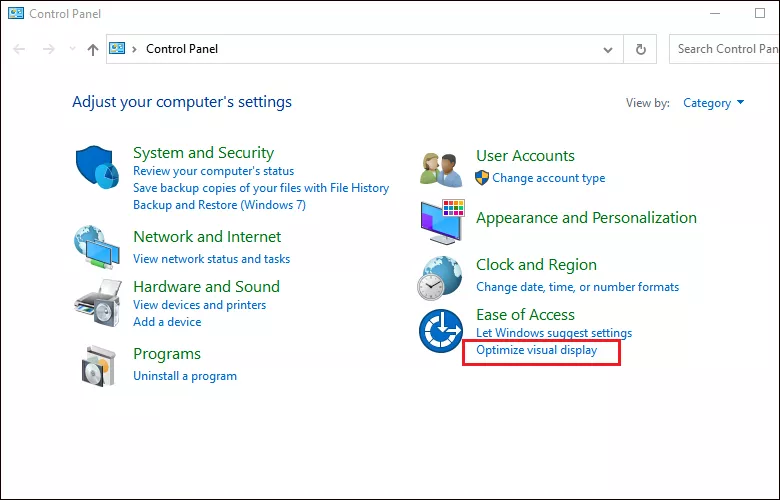
Task: Open the System and Security shield icon
Action: tap(97, 167)
